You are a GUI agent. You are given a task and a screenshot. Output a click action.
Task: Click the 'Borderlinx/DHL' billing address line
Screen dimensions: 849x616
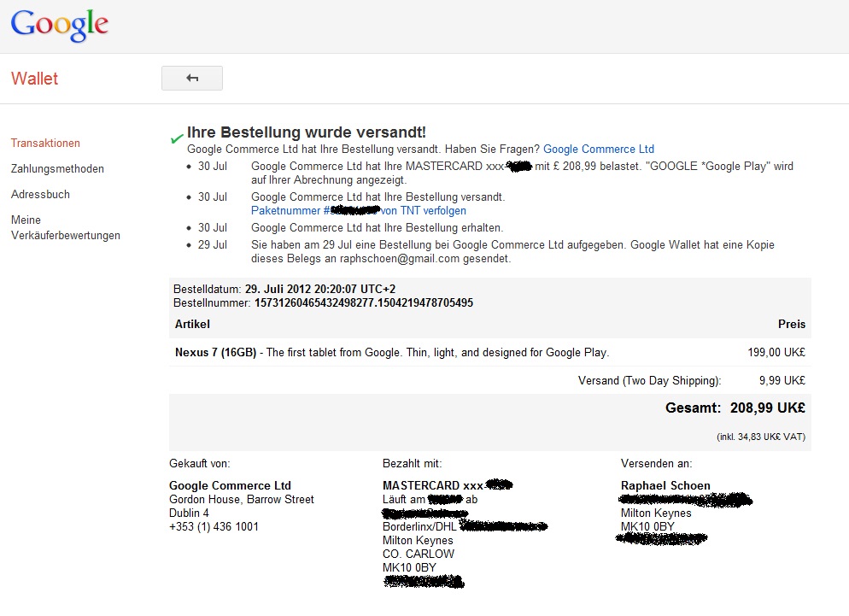coord(419,526)
